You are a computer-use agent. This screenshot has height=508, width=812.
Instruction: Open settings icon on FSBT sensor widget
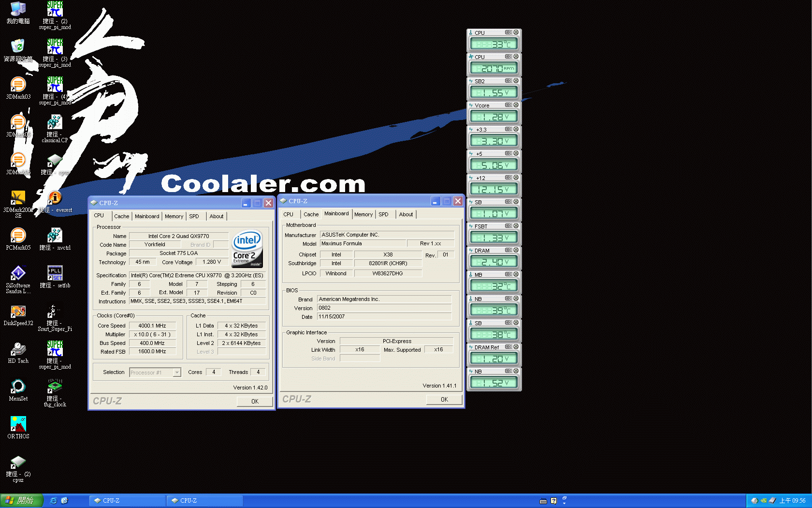click(508, 226)
